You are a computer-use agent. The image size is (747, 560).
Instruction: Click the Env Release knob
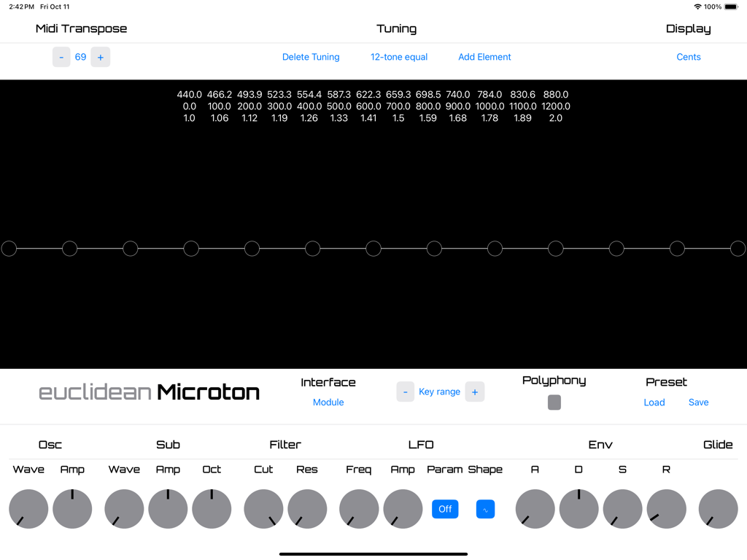pyautogui.click(x=666, y=509)
